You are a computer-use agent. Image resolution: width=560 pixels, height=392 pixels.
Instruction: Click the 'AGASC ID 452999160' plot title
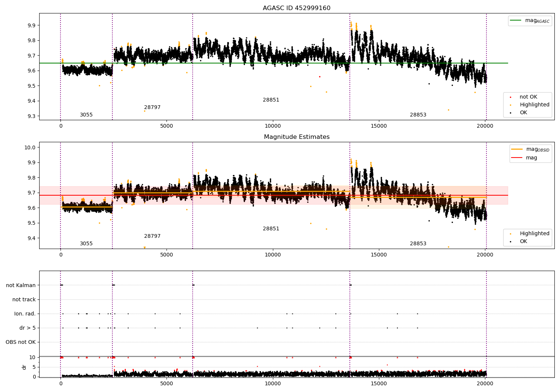point(296,8)
